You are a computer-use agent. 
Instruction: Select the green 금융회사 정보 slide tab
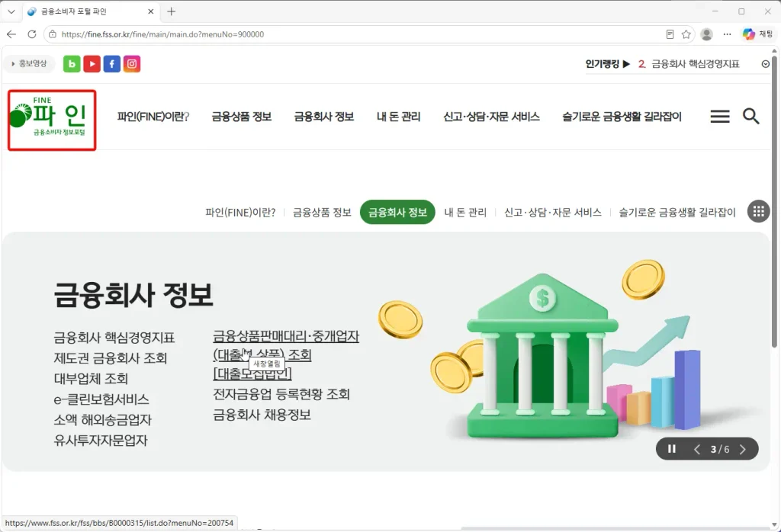pyautogui.click(x=397, y=212)
